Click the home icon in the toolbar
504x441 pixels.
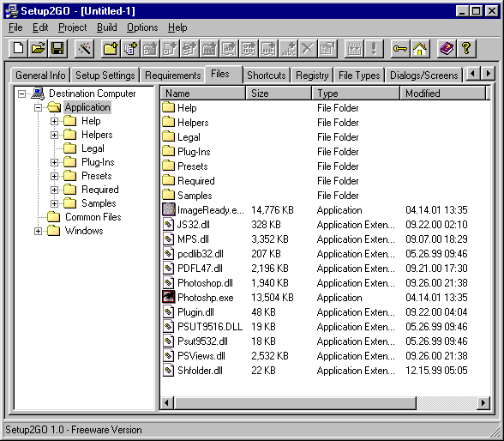(420, 49)
